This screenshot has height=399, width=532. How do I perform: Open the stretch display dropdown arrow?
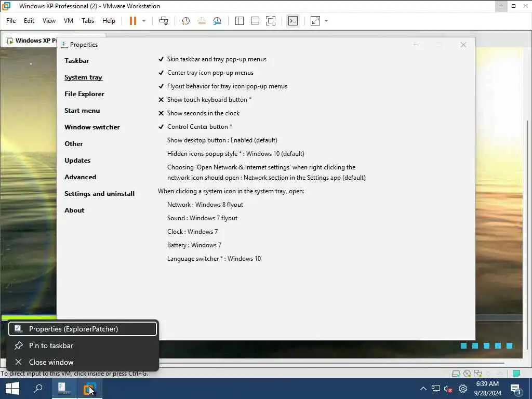(326, 21)
